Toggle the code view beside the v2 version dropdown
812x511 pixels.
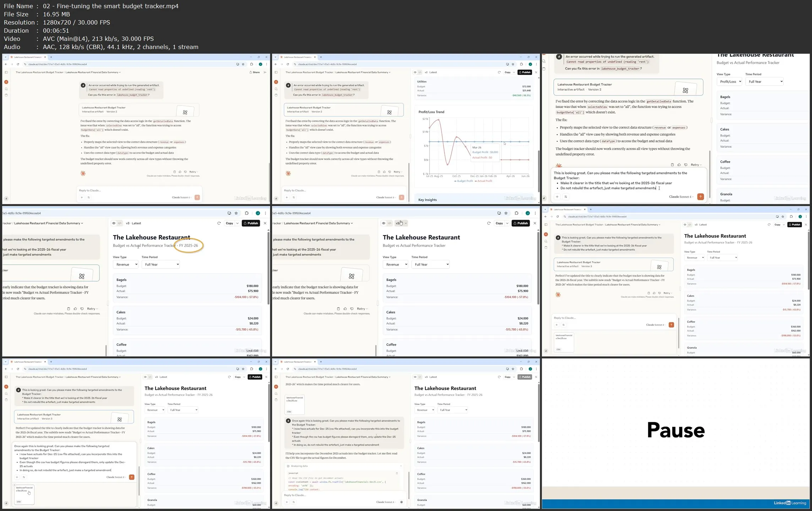coord(389,223)
